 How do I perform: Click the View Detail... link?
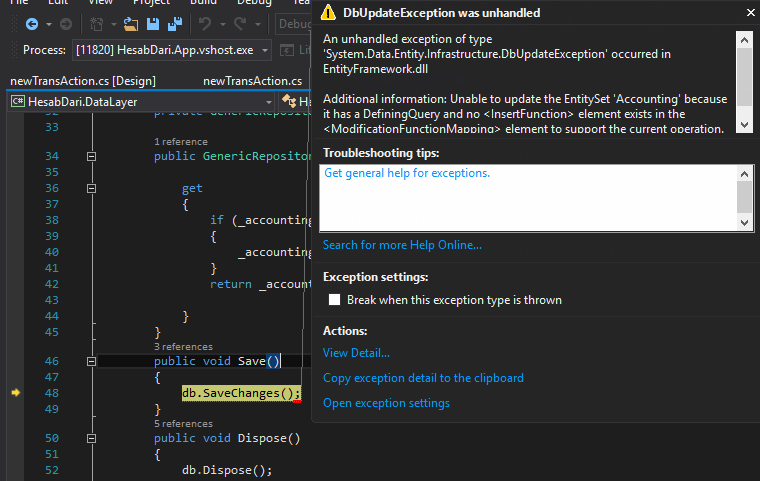(x=356, y=353)
